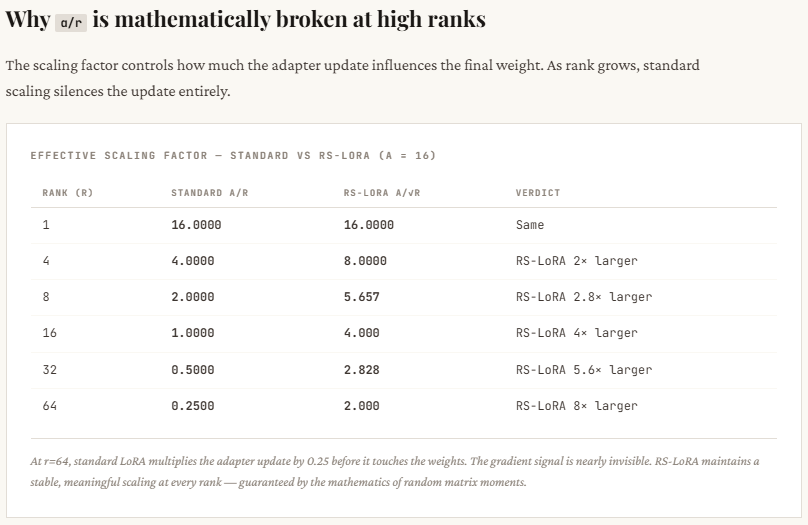Image resolution: width=808 pixels, height=525 pixels.
Task: Click the inline α/r code badge in heading
Action: pos(70,21)
